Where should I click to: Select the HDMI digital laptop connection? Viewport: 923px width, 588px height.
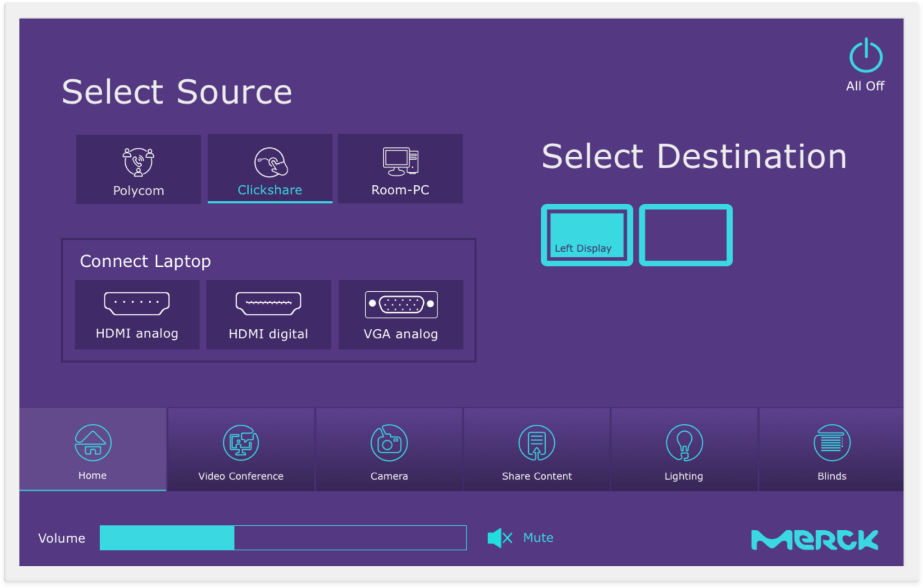pos(269,315)
